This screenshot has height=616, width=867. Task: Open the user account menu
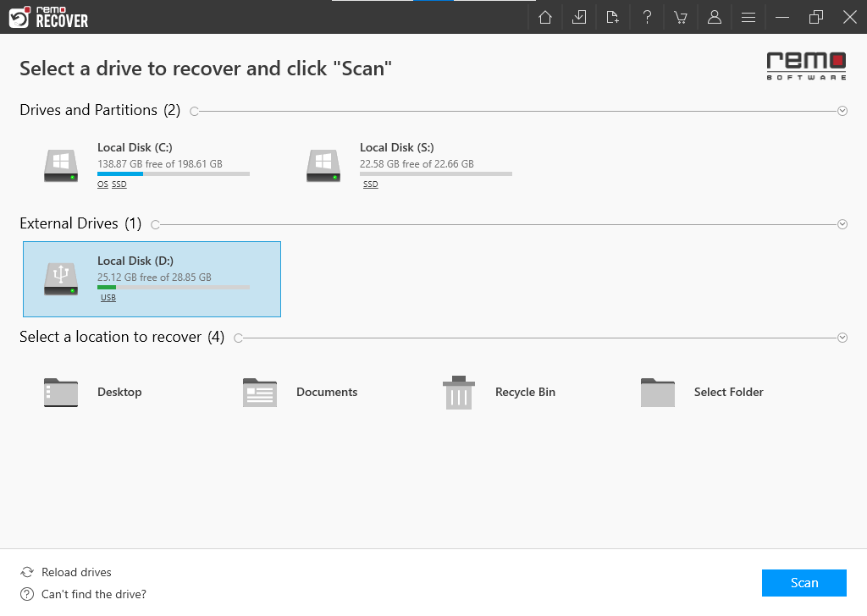tap(715, 16)
